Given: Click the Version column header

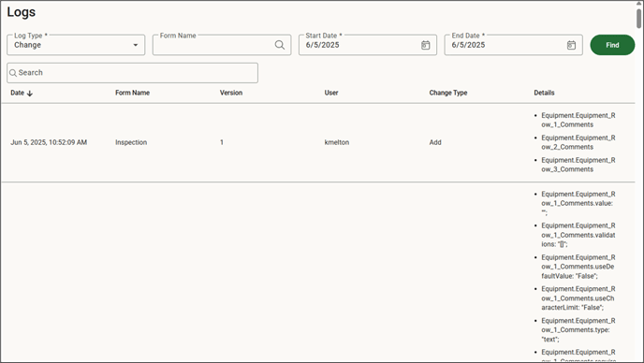Looking at the screenshot, I should pos(231,93).
